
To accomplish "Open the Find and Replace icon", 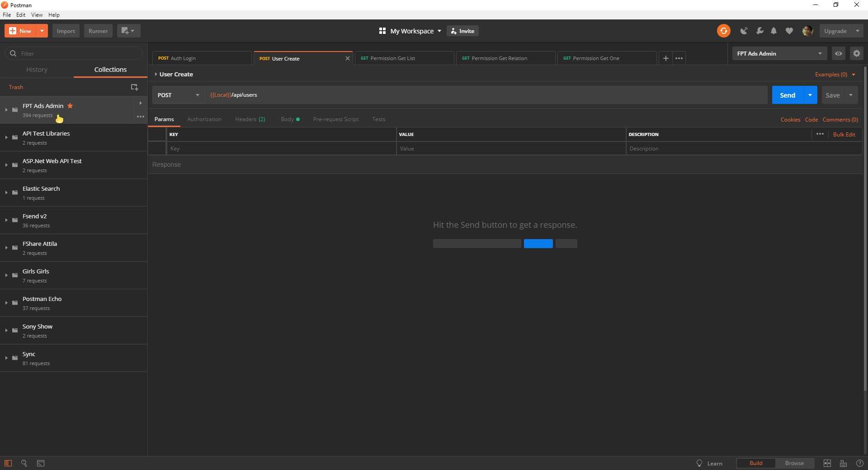I will 24,463.
